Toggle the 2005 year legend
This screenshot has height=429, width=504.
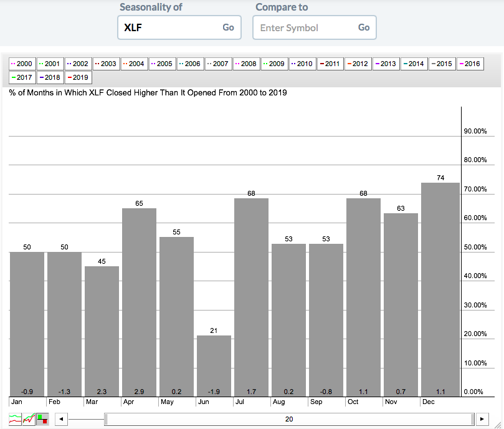(163, 64)
